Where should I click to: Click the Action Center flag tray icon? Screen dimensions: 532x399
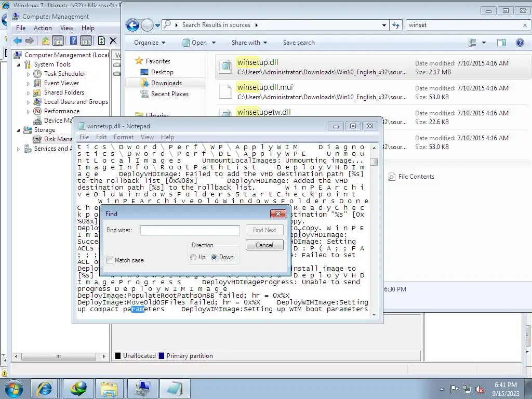[454, 389]
